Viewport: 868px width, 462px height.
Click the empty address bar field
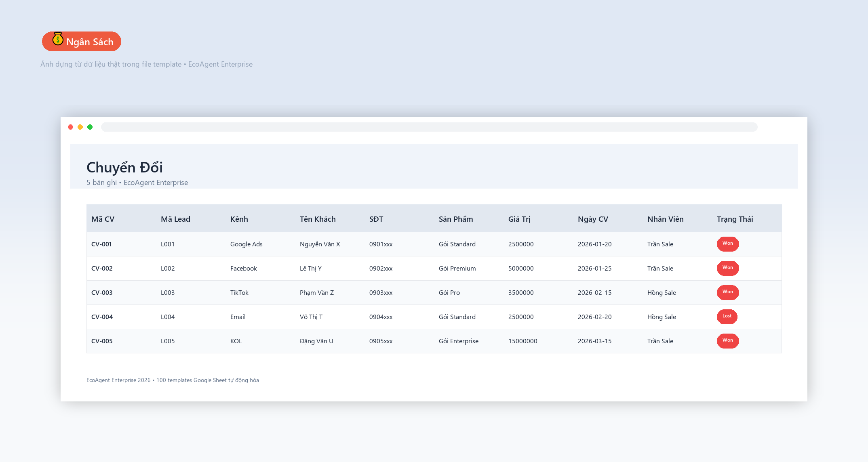pyautogui.click(x=429, y=127)
